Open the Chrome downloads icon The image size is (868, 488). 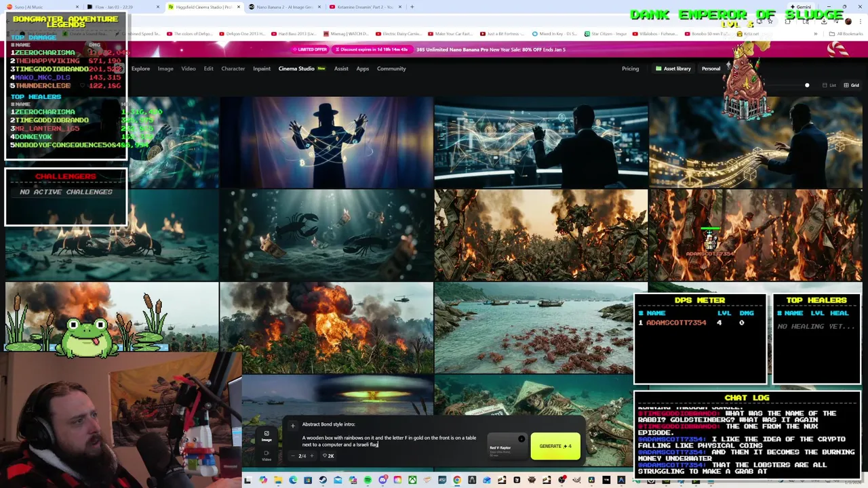tap(824, 21)
